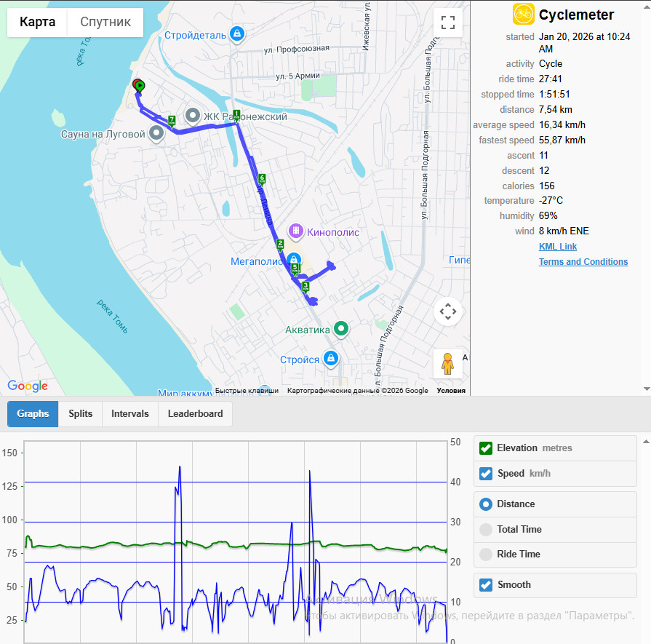Screen dimensions: 651x644
Task: Select the Кинополис cinema marker
Action: 295,231
